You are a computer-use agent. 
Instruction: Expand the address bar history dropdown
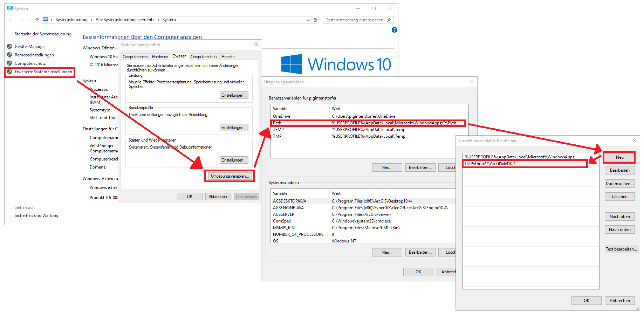308,20
